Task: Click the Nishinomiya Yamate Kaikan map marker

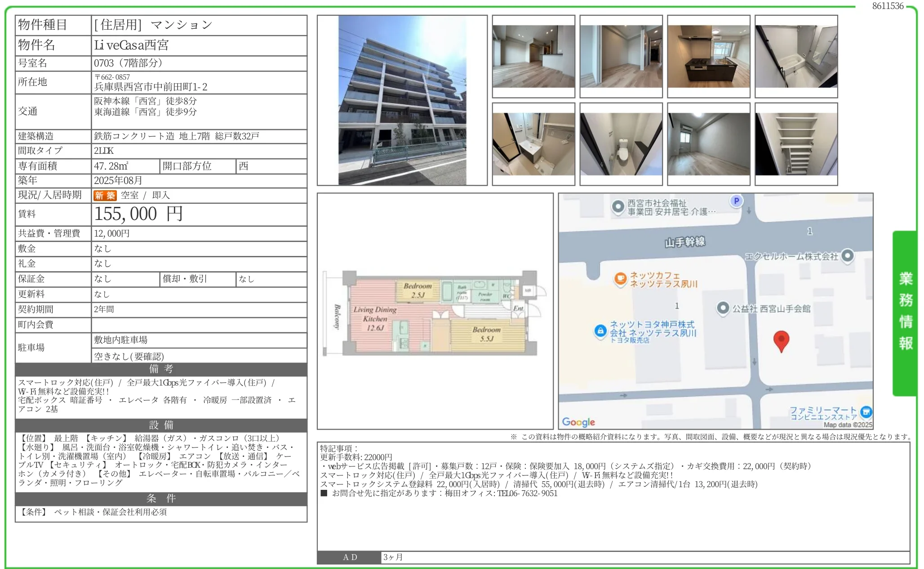Action: (723, 308)
